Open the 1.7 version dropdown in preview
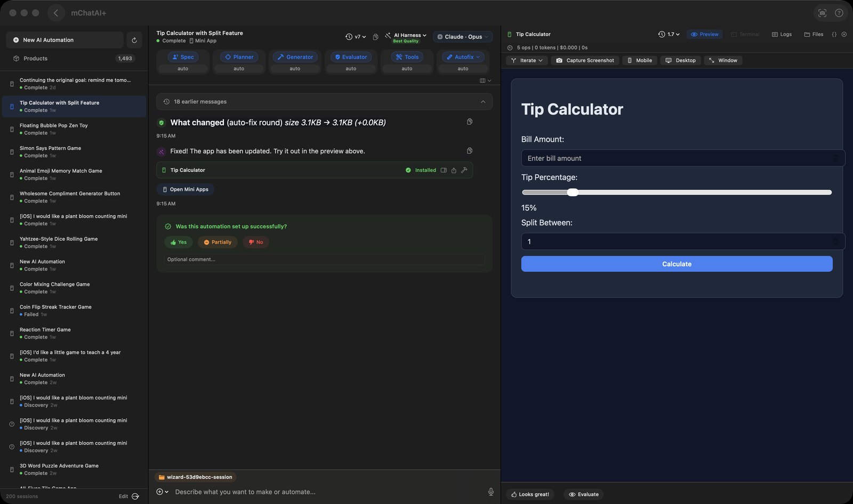853x504 pixels. click(x=669, y=34)
